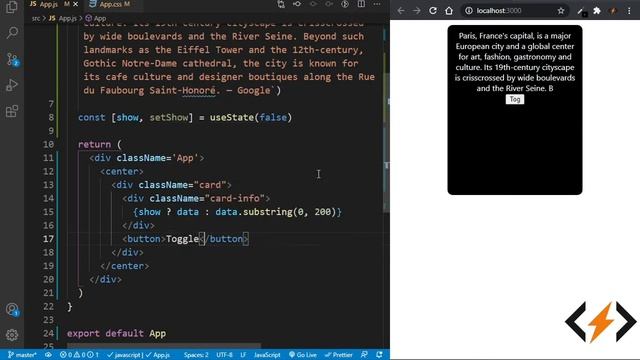Open the Extensions view in activity bar
The height and width of the screenshot is (360, 640).
(12, 111)
